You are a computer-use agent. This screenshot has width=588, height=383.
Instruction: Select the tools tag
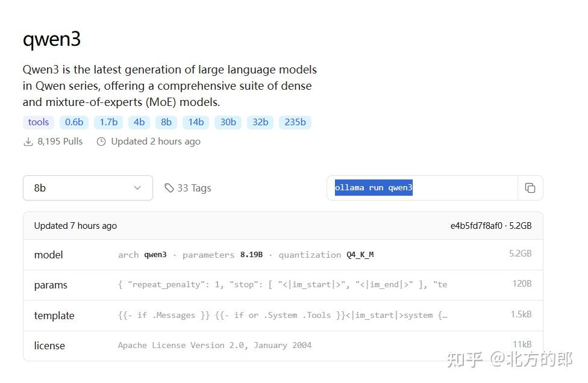(x=39, y=122)
